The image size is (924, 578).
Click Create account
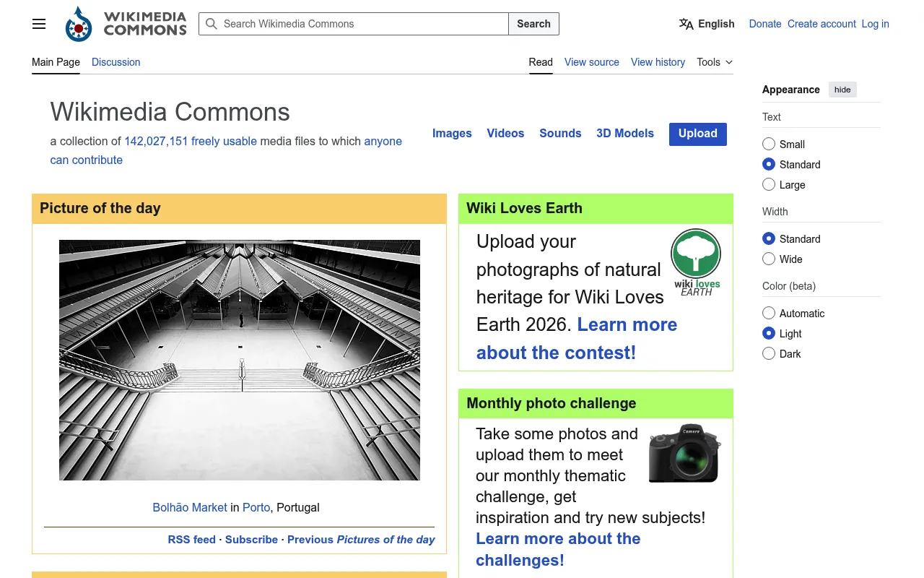[x=821, y=24]
